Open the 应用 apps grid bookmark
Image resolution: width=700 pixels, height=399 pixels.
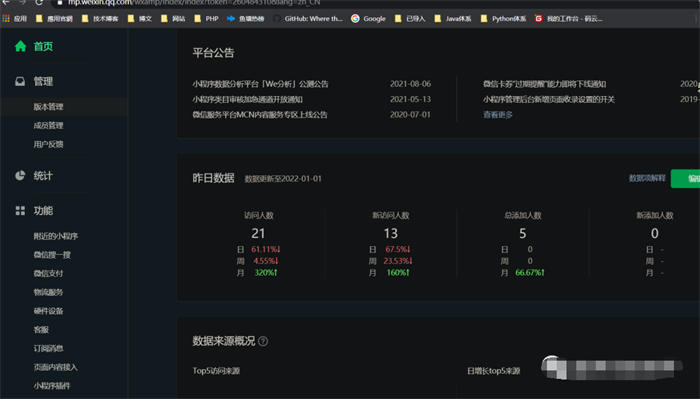point(15,19)
